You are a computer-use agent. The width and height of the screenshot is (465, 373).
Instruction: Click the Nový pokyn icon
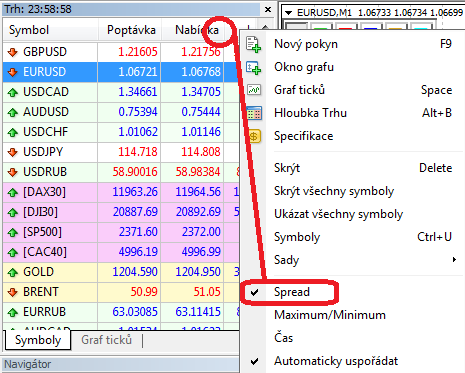pos(253,45)
